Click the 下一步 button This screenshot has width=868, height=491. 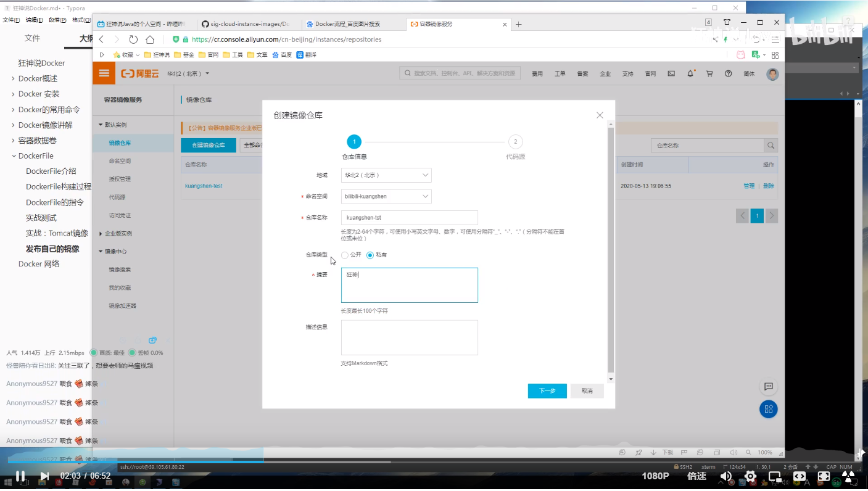click(547, 391)
